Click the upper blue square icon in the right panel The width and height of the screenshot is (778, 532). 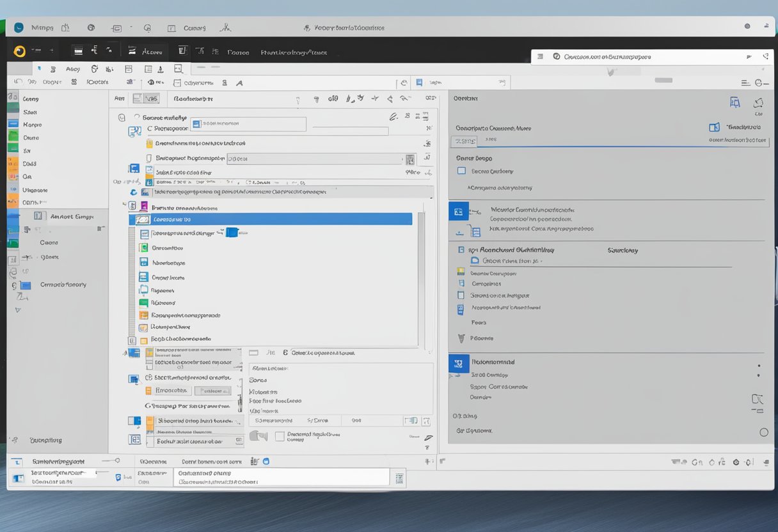coord(458,212)
